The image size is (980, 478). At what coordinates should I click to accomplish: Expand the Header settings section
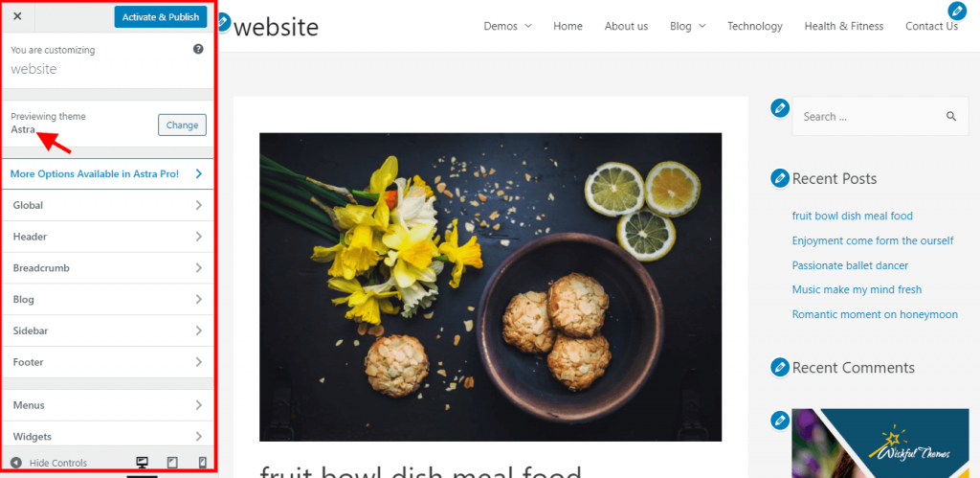pos(108,237)
